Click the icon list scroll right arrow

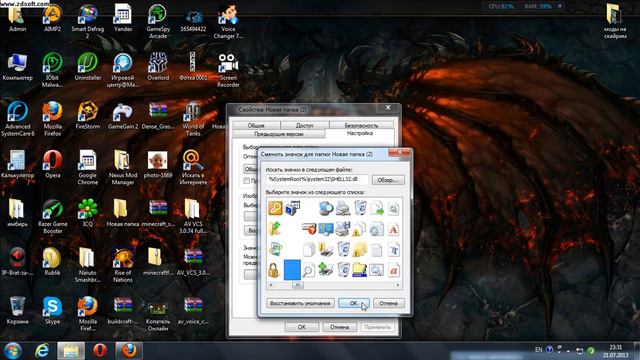(x=398, y=285)
